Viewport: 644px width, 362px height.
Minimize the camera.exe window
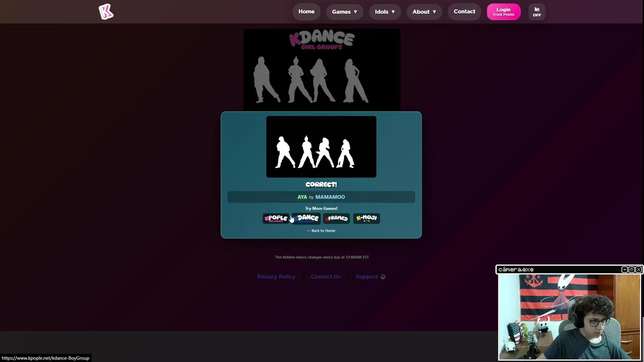624,269
